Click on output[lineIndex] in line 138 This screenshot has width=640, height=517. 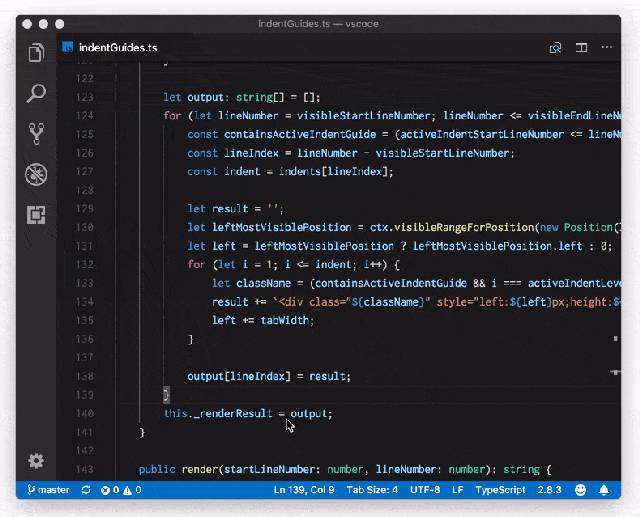pyautogui.click(x=239, y=376)
